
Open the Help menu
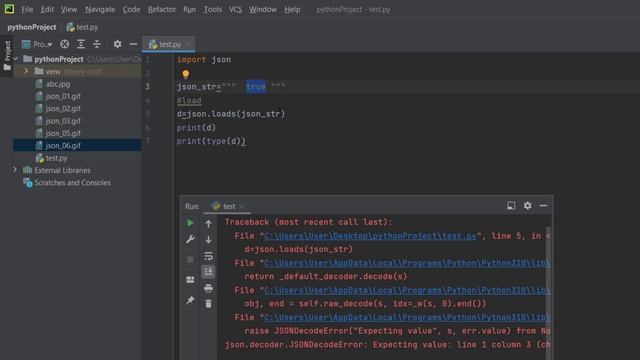pos(292,9)
